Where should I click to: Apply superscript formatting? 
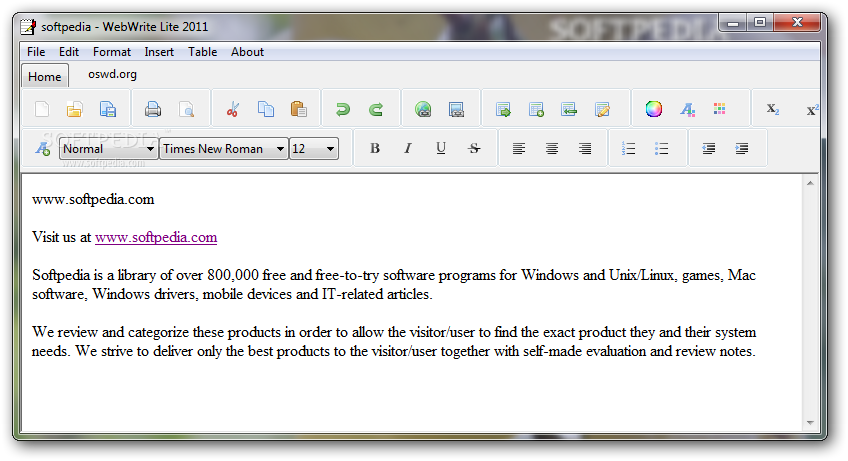pyautogui.click(x=812, y=109)
